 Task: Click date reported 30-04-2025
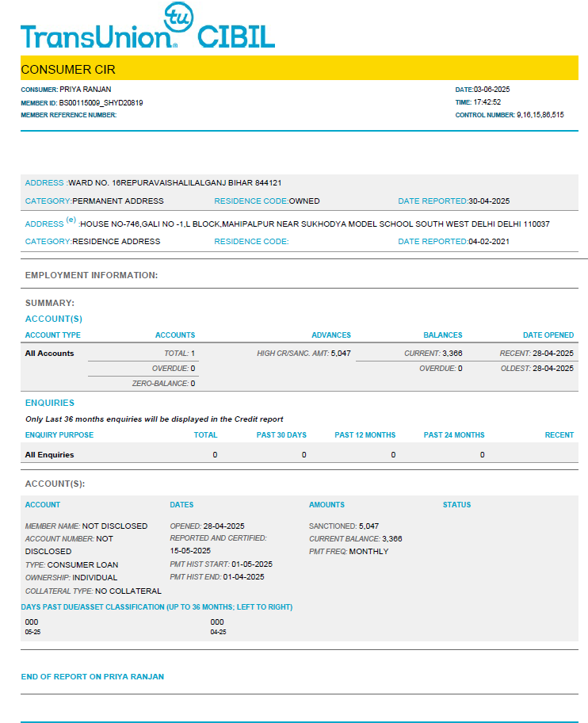(x=489, y=201)
